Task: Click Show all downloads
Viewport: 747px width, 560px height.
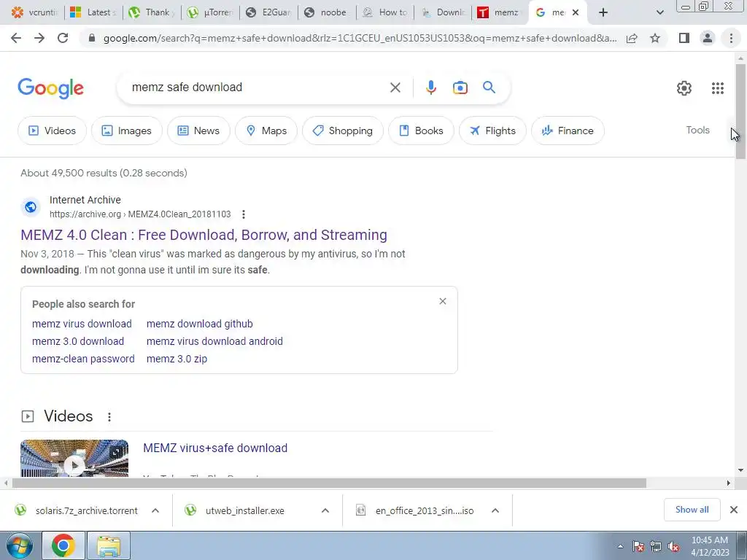Action: click(692, 510)
